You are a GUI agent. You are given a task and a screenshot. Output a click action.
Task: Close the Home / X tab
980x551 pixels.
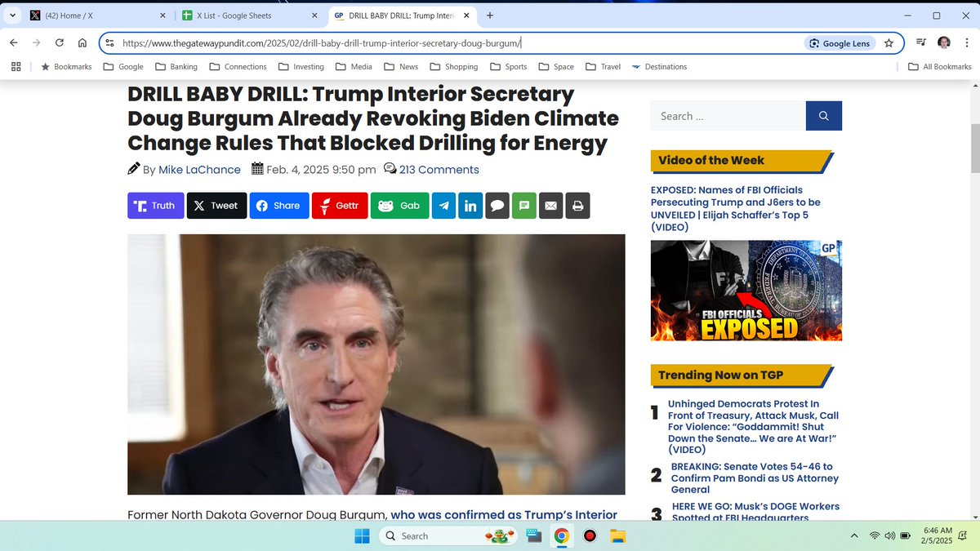point(162,16)
